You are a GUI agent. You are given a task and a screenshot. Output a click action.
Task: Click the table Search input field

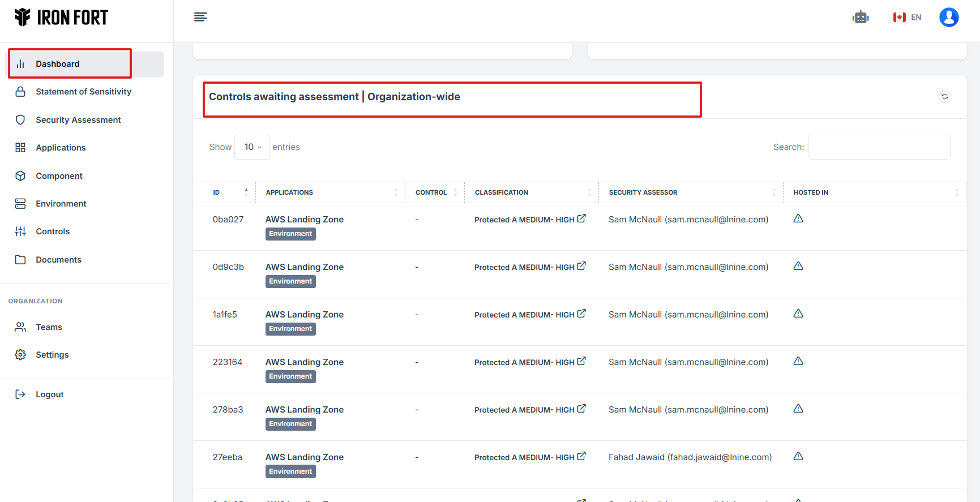(x=879, y=147)
